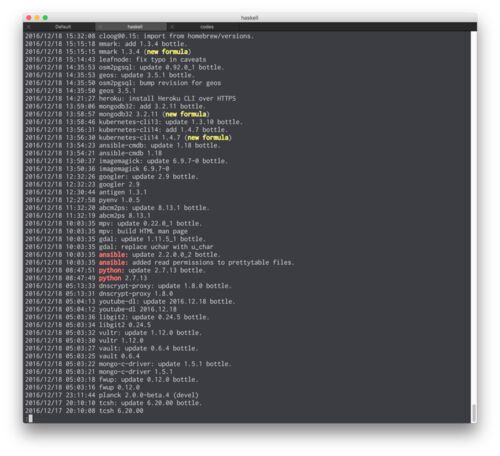Screen dimensions: 500x456
Task: Click line 'pyenv 1.0.5'
Action: click(119, 200)
